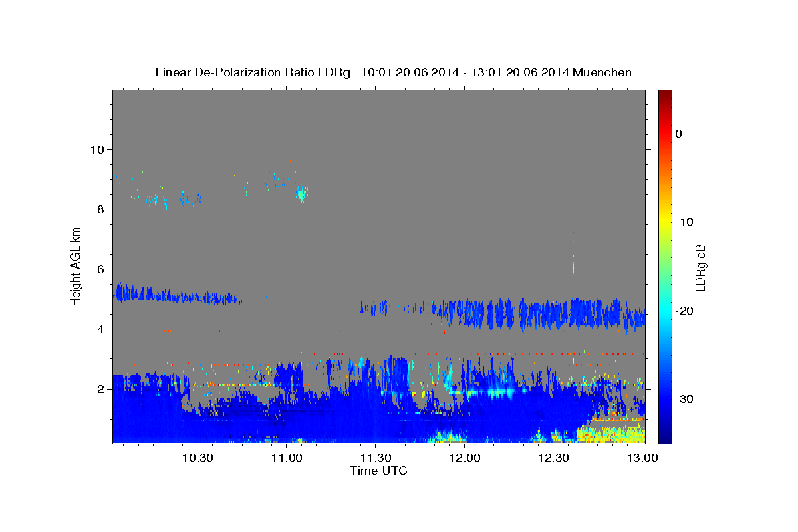
Task: Click the 'Time UTC' axis label
Action: pyautogui.click(x=378, y=471)
